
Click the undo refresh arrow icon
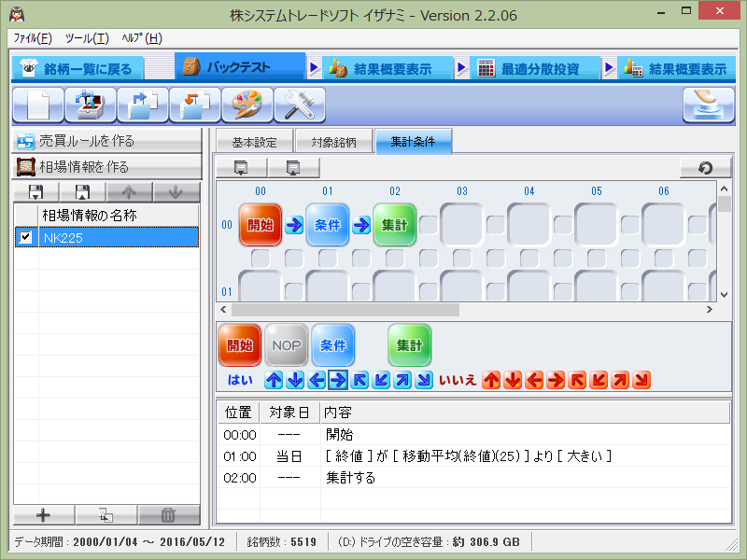[705, 168]
